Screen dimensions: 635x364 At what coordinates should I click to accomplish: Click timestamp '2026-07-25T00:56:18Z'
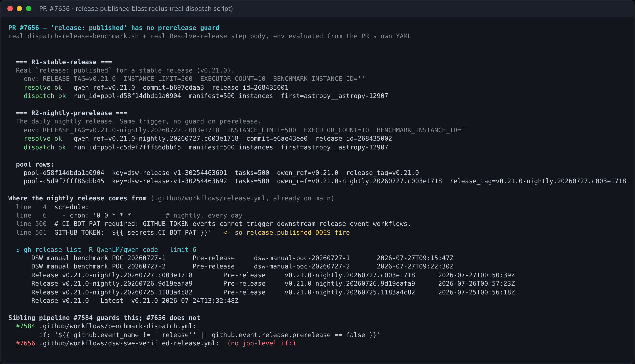click(476, 292)
